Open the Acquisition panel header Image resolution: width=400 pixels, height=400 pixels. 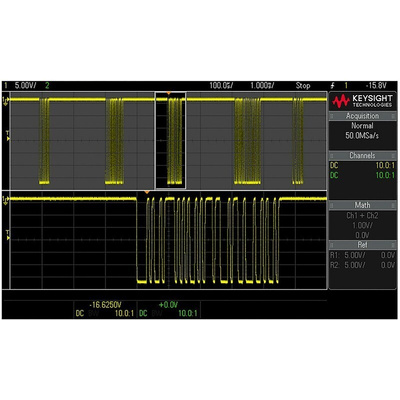[362, 116]
